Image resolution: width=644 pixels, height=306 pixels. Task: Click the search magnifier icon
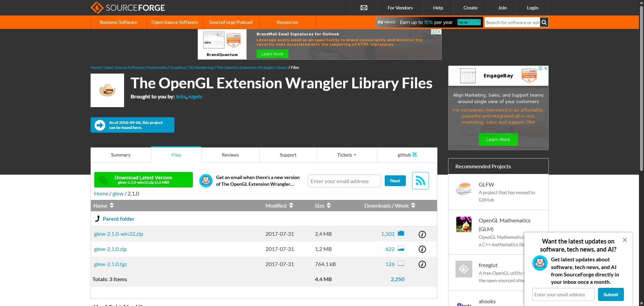pos(544,22)
